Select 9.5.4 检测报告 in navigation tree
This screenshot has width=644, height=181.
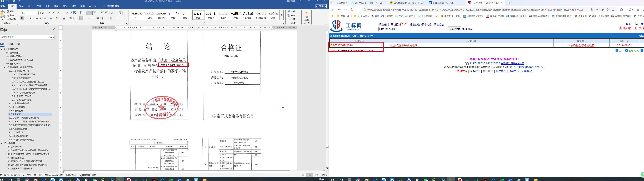[16, 111]
